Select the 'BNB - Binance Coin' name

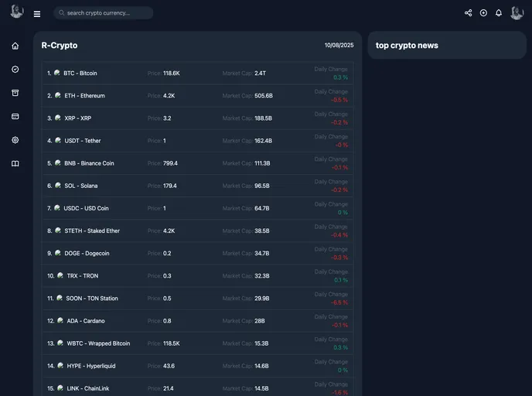click(x=89, y=163)
